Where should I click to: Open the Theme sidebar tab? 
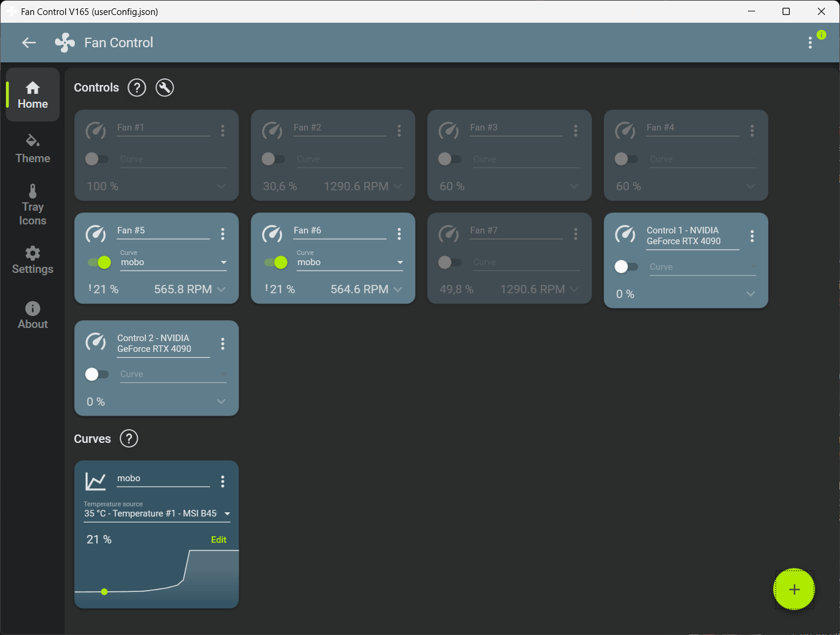[x=33, y=148]
